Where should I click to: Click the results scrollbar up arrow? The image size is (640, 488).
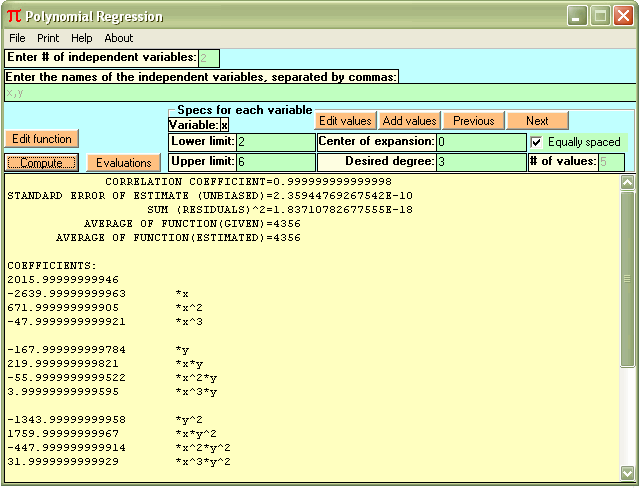pyautogui.click(x=627, y=183)
